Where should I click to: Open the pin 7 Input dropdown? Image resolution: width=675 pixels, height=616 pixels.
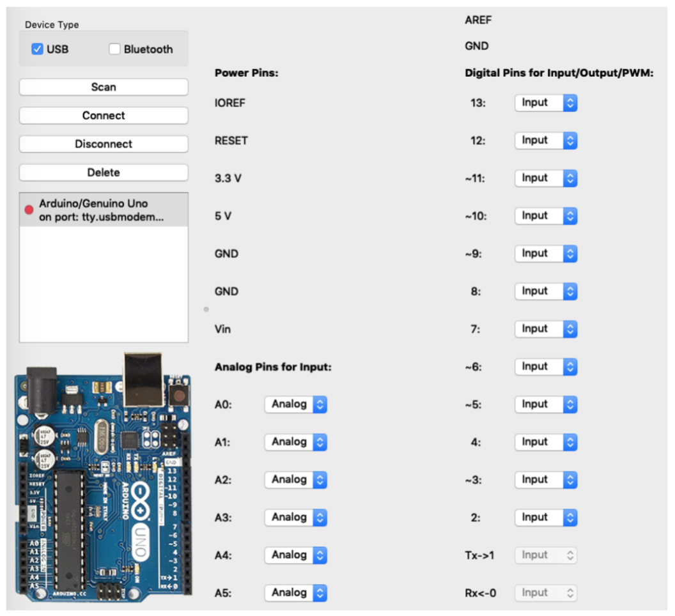point(546,329)
